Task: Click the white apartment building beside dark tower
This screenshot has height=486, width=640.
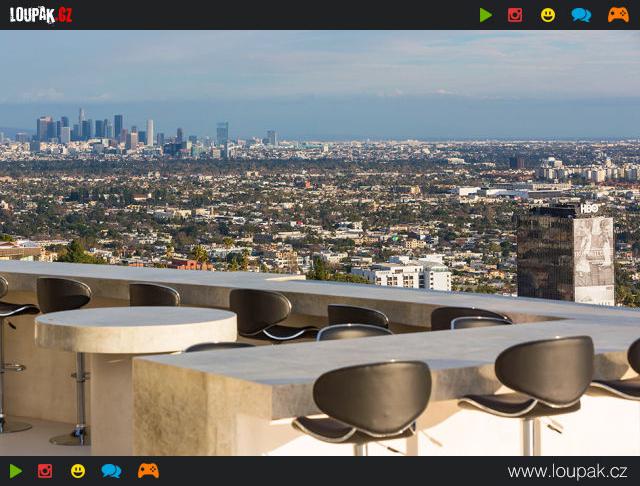Action: point(401,273)
